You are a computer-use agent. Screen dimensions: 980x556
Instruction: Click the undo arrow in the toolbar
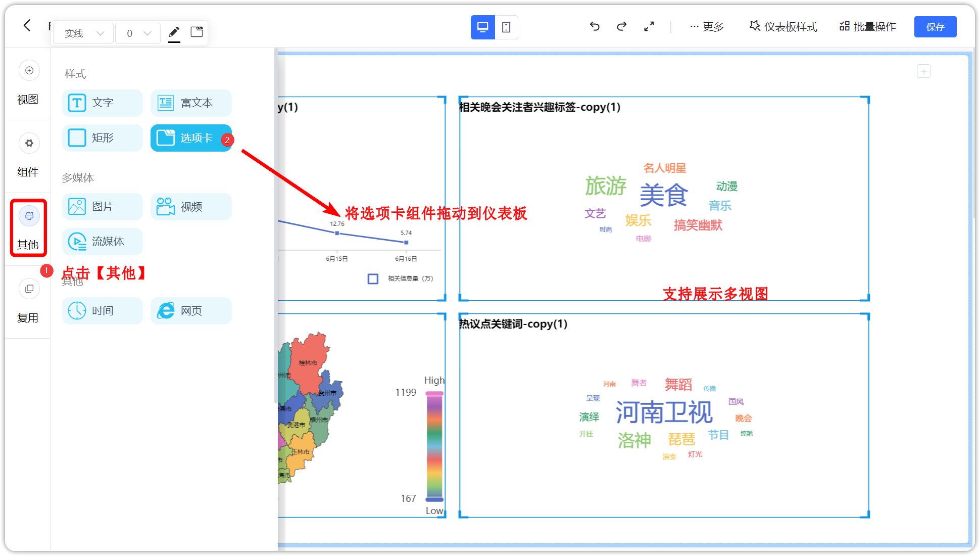[595, 26]
